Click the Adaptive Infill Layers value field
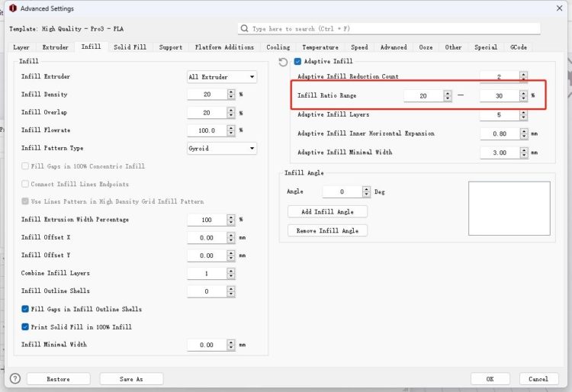 click(500, 114)
